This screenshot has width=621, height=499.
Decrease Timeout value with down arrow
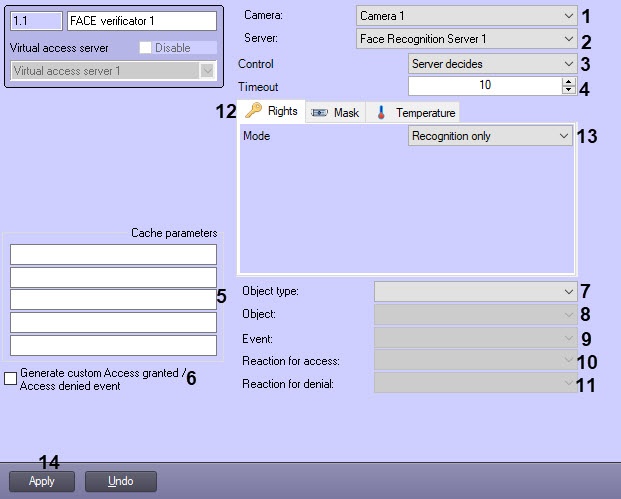coord(569,91)
